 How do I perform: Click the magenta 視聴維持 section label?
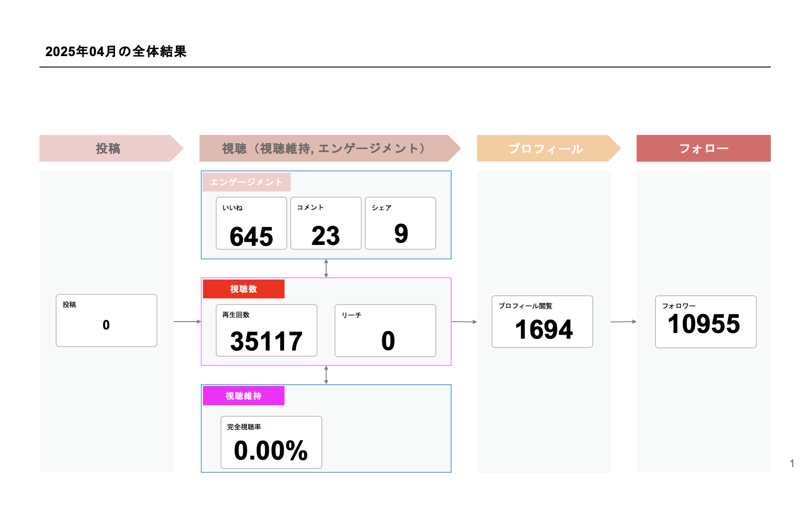click(244, 396)
